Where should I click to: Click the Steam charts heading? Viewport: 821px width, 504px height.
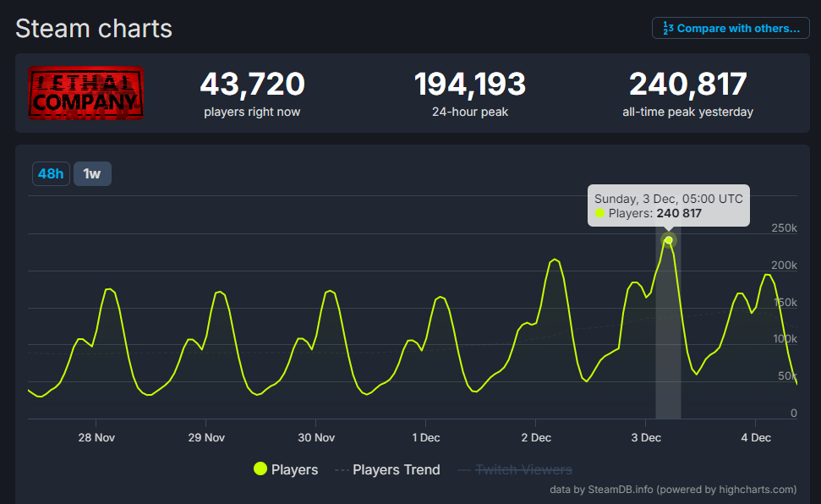(93, 28)
